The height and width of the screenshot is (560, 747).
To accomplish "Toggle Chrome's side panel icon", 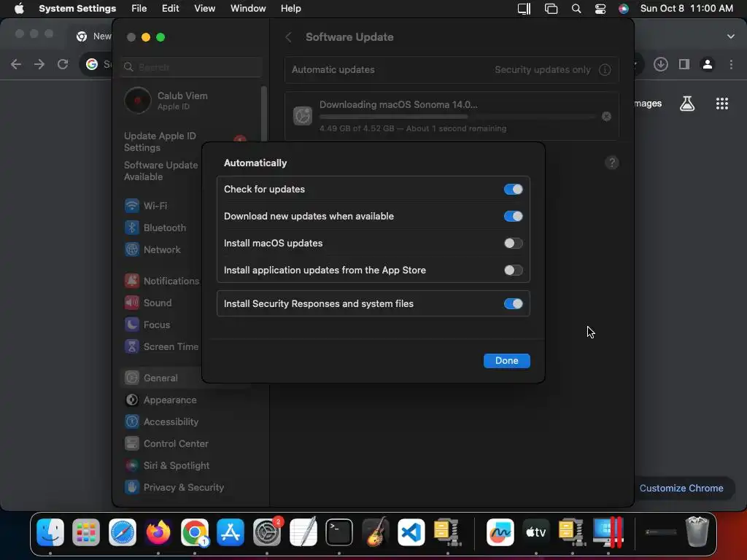I will tap(684, 64).
